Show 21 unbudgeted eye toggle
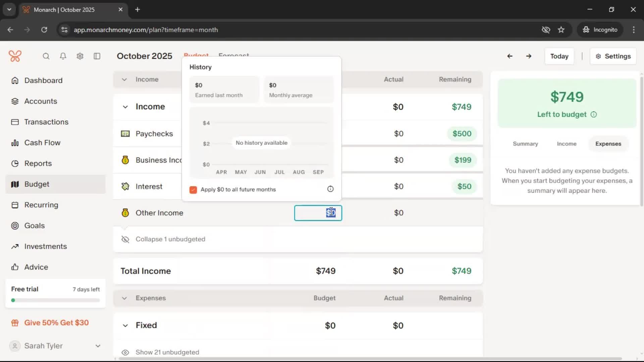The width and height of the screenshot is (644, 362). click(125, 352)
